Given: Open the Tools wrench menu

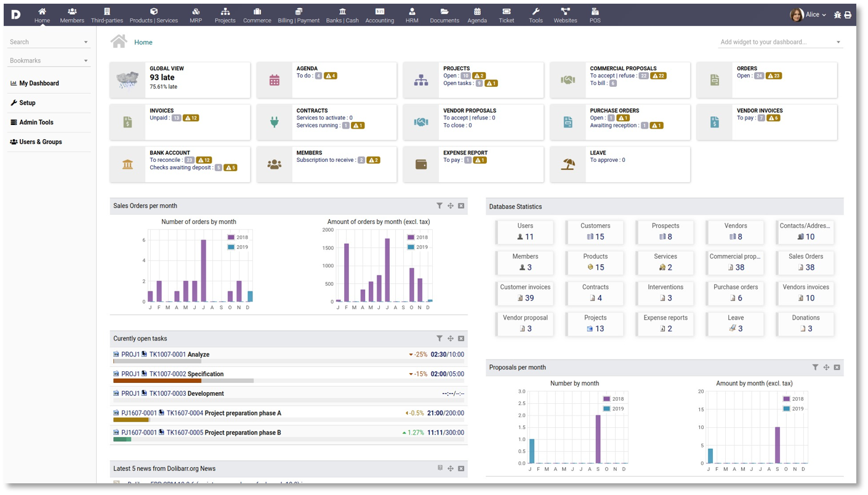Looking at the screenshot, I should click(x=536, y=15).
